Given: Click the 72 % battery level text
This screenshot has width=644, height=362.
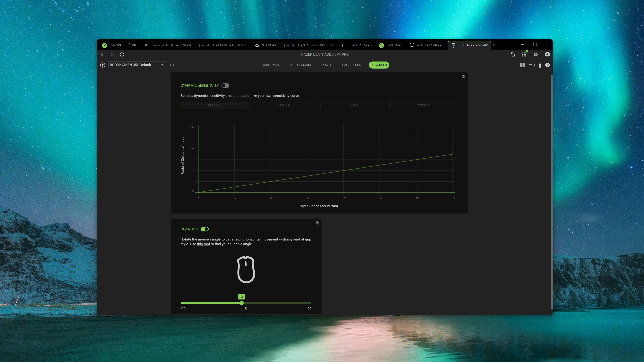Looking at the screenshot, I should (532, 65).
